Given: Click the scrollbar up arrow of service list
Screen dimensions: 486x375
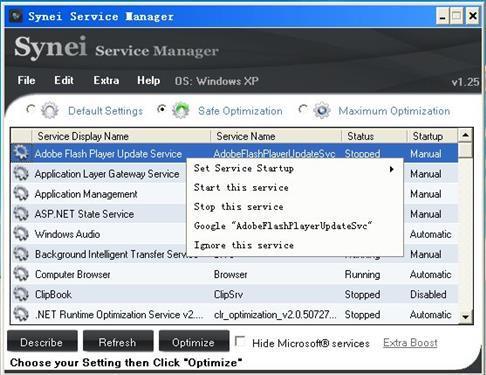Looking at the screenshot, I should [x=465, y=135].
